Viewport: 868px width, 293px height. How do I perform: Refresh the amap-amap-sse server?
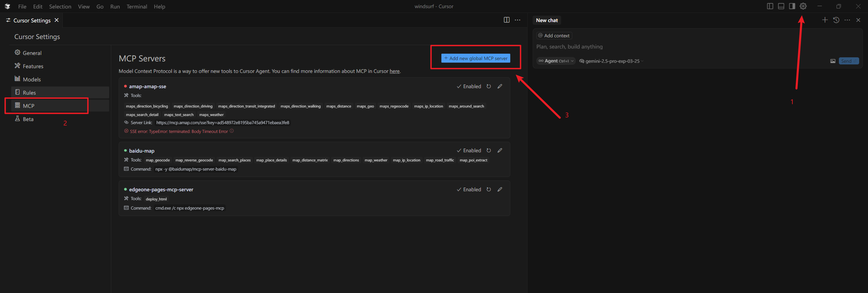[x=489, y=86]
